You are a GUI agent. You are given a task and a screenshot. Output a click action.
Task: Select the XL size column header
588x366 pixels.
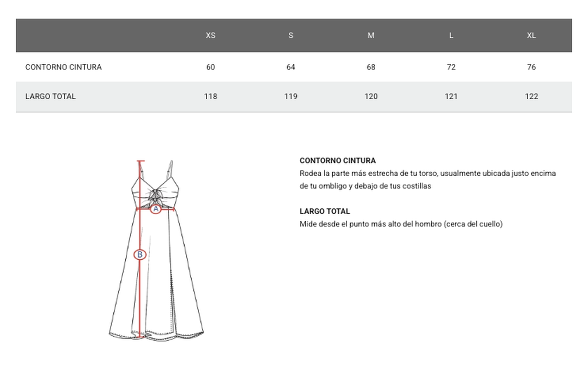(532, 35)
